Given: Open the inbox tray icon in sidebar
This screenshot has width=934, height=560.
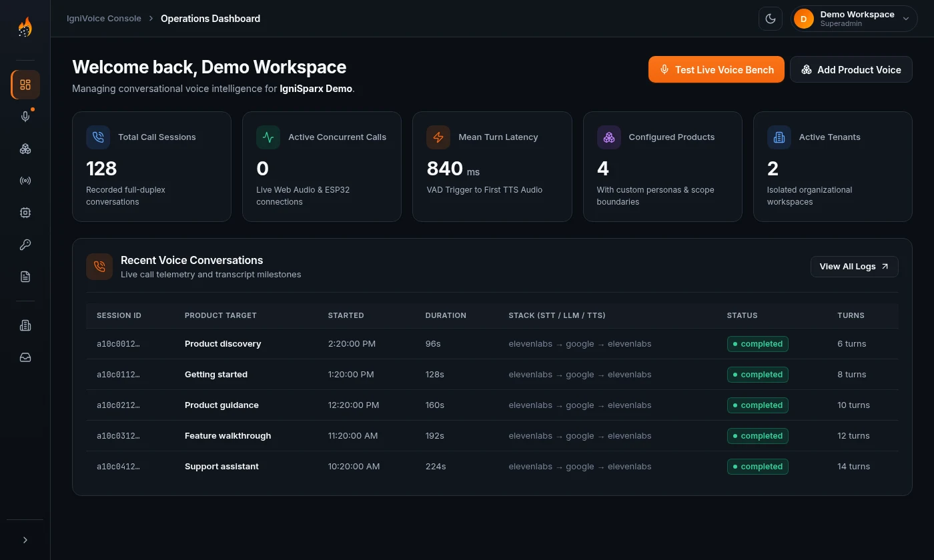Looking at the screenshot, I should pyautogui.click(x=25, y=357).
